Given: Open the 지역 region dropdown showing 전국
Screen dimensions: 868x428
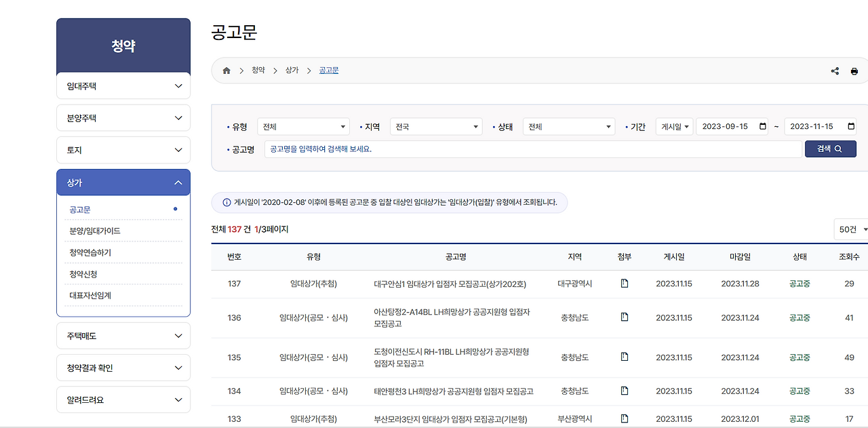Looking at the screenshot, I should (x=435, y=126).
